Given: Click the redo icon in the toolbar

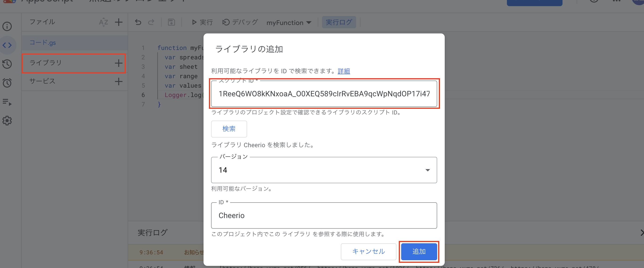Looking at the screenshot, I should [x=151, y=22].
